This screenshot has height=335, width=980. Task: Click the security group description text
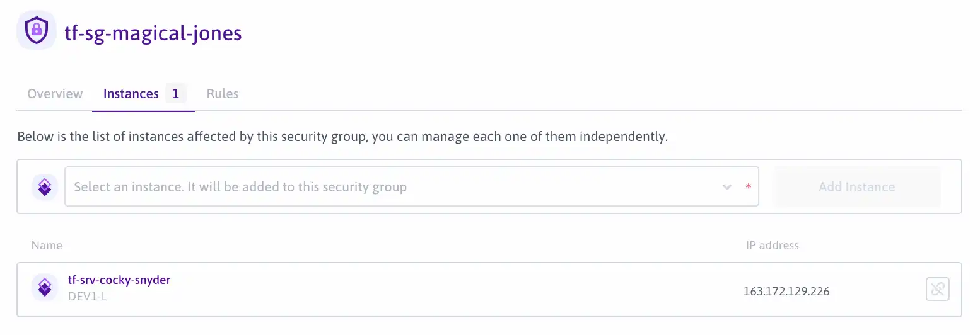tap(342, 137)
